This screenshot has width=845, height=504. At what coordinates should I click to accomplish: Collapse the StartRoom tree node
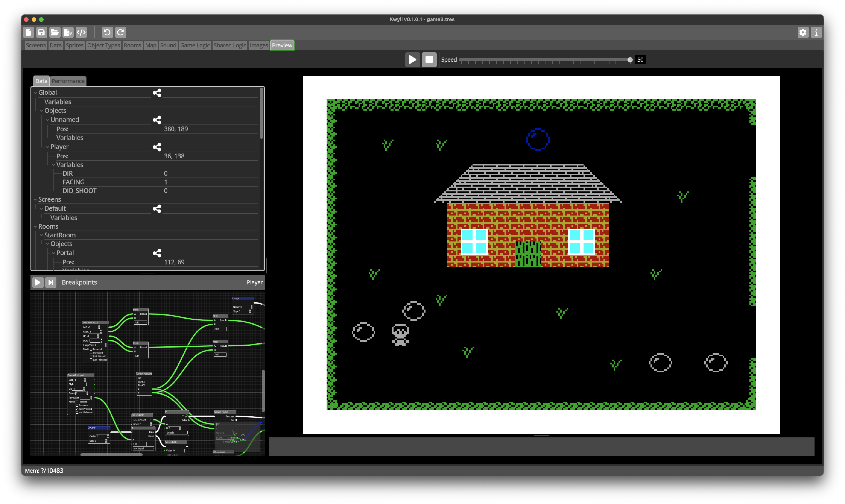pyautogui.click(x=41, y=235)
